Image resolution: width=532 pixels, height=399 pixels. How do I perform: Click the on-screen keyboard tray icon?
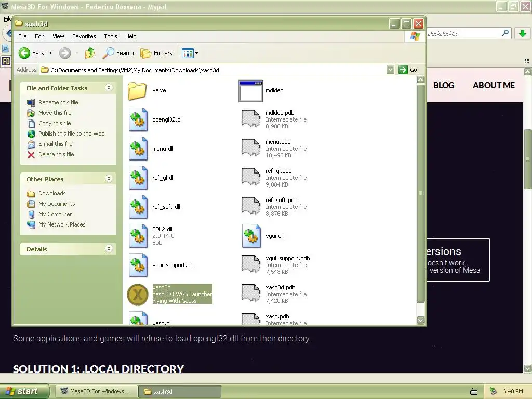tap(474, 392)
